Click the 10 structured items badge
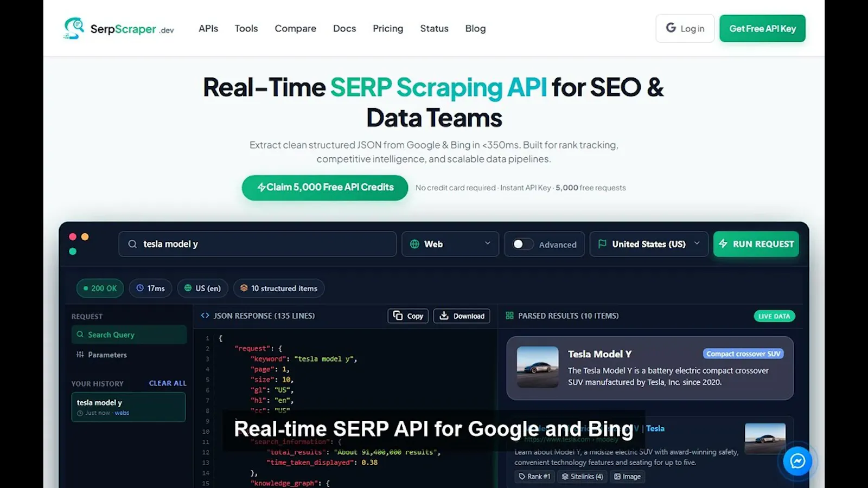868x488 pixels. click(x=279, y=288)
